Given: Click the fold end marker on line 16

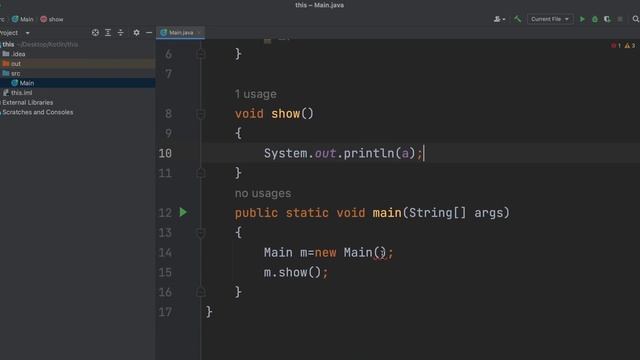Looking at the screenshot, I should 200,292.
